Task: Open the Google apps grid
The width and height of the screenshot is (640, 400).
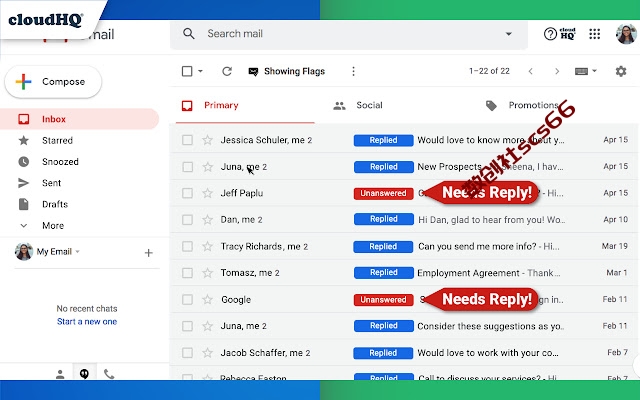Action: [595, 33]
